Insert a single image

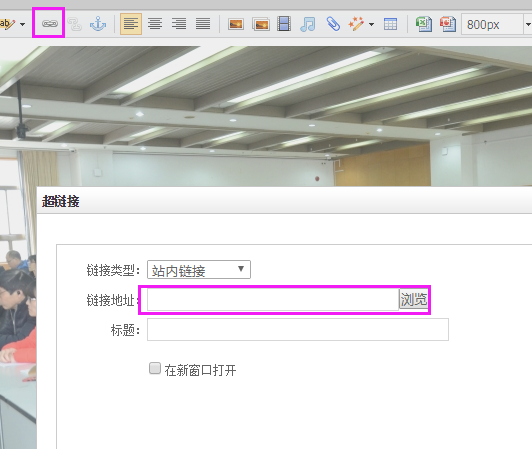click(236, 24)
